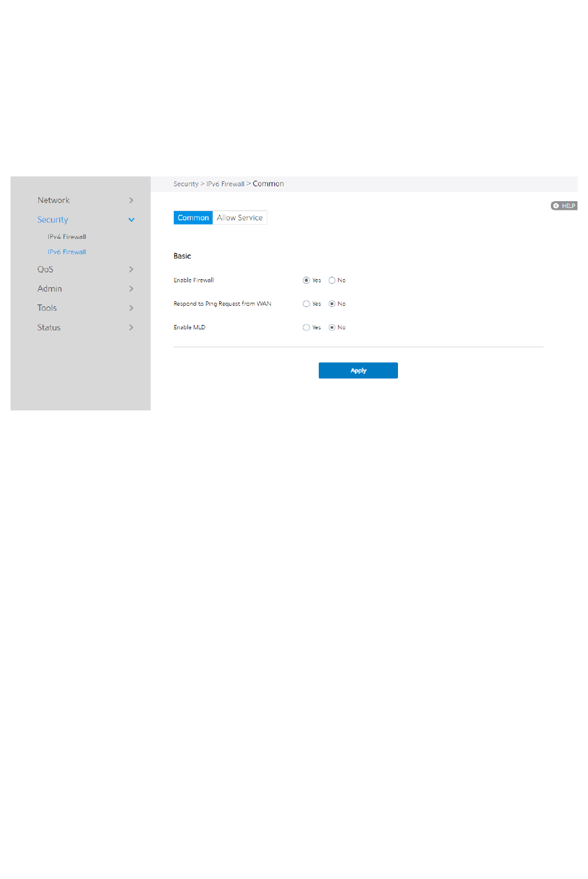Expand the Tools menu chevron
Image resolution: width=588 pixels, height=879 pixels.
(x=131, y=308)
